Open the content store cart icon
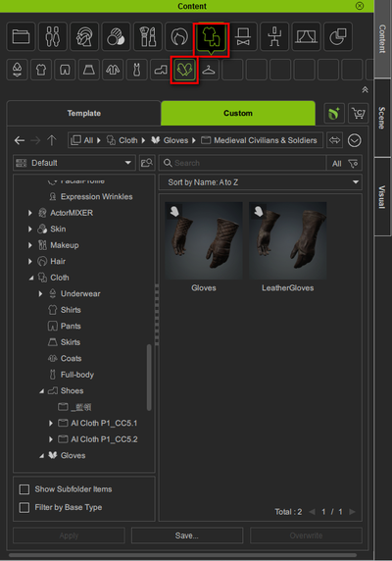 [358, 114]
